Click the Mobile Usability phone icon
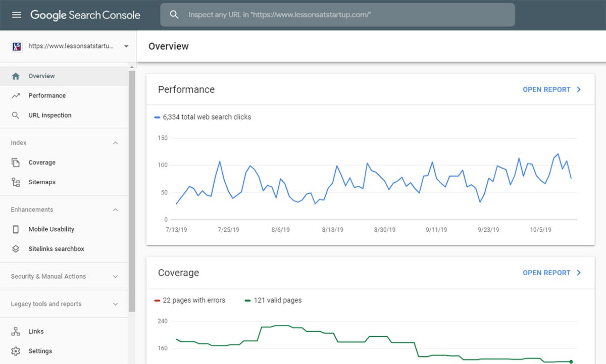The image size is (606, 364). click(x=16, y=229)
